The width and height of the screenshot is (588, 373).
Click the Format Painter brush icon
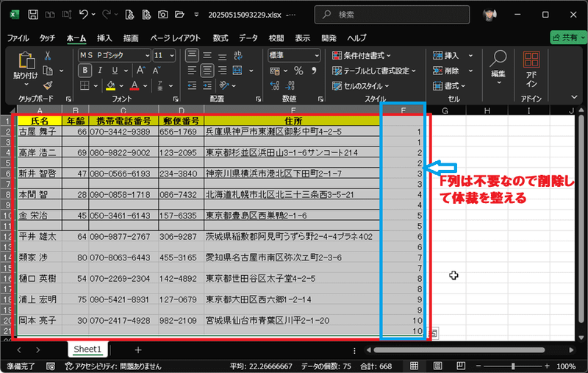pos(48,85)
